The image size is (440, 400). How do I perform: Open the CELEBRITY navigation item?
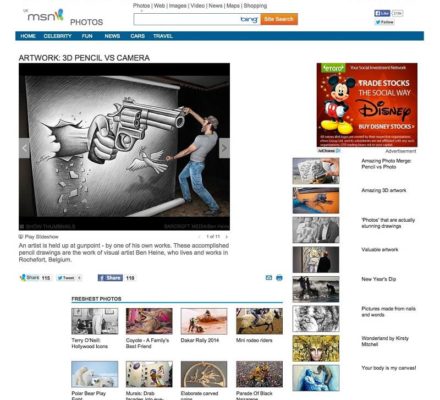pos(58,36)
